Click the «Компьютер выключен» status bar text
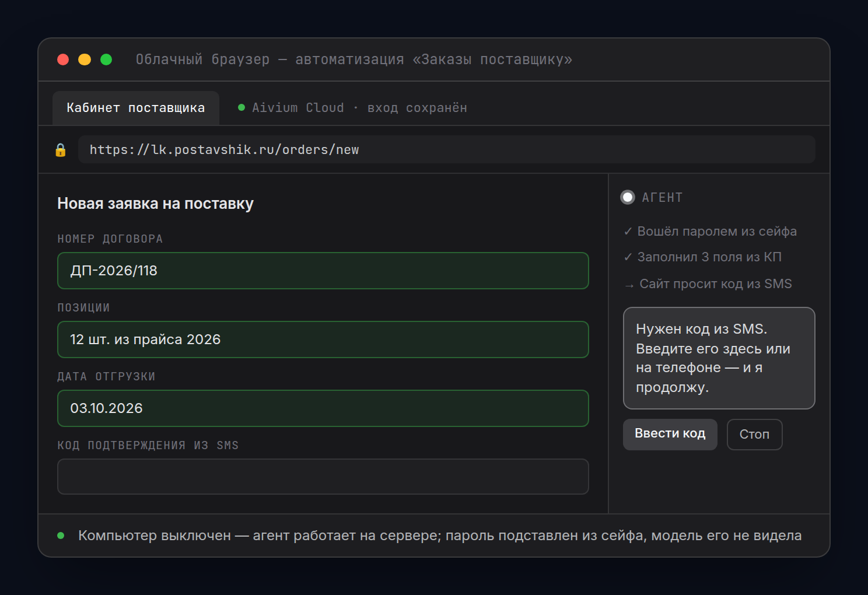 pos(440,535)
